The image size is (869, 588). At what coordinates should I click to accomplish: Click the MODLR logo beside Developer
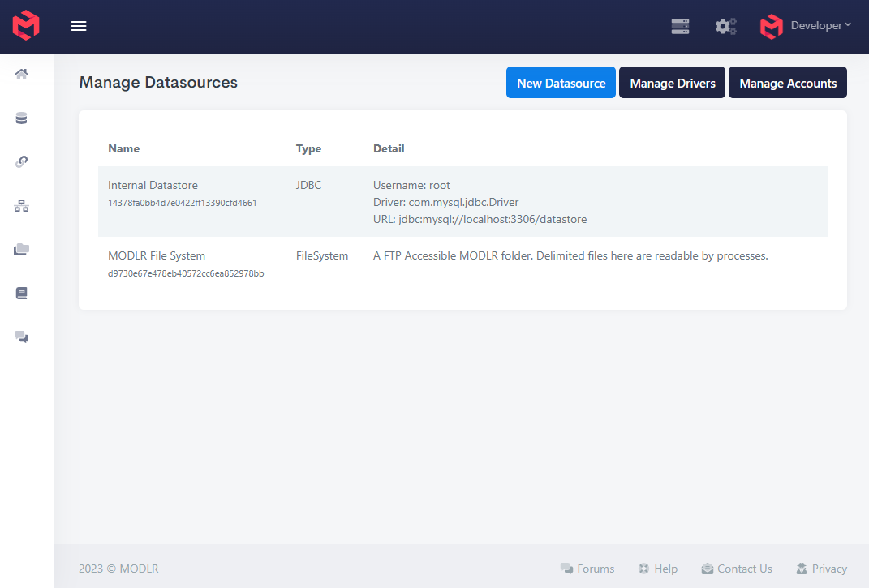770,26
